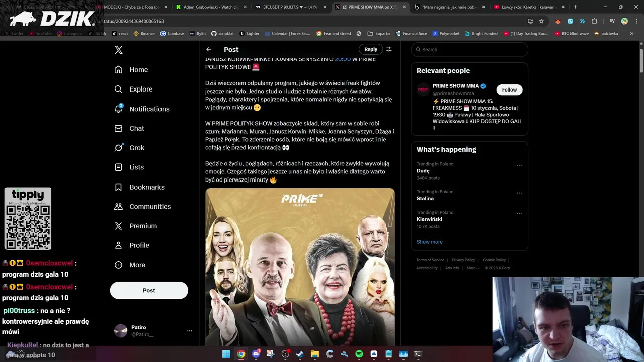644x362 pixels.
Task: Switch to the Adam_Grabowiecki Kick tab
Action: [211, 7]
